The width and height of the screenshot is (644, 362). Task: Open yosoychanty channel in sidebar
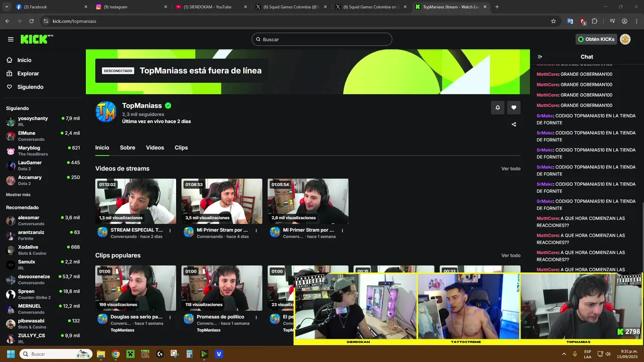coord(43,121)
